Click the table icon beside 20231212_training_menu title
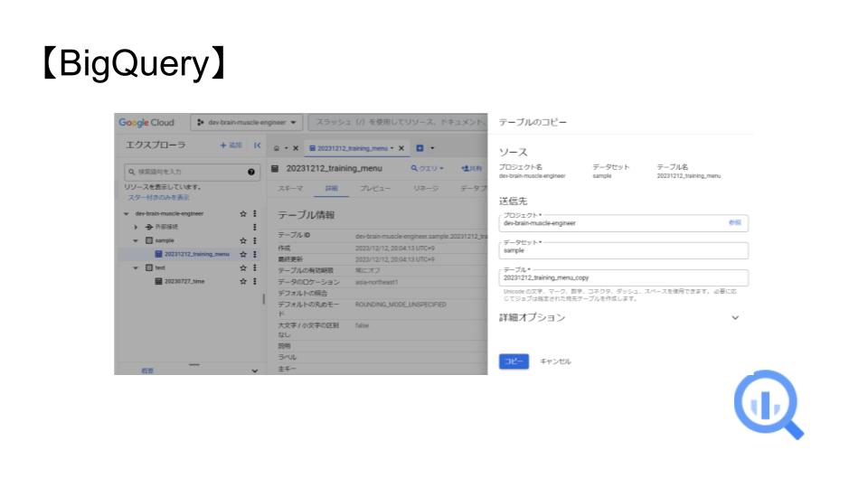This screenshot has width=868, height=488. pos(275,168)
